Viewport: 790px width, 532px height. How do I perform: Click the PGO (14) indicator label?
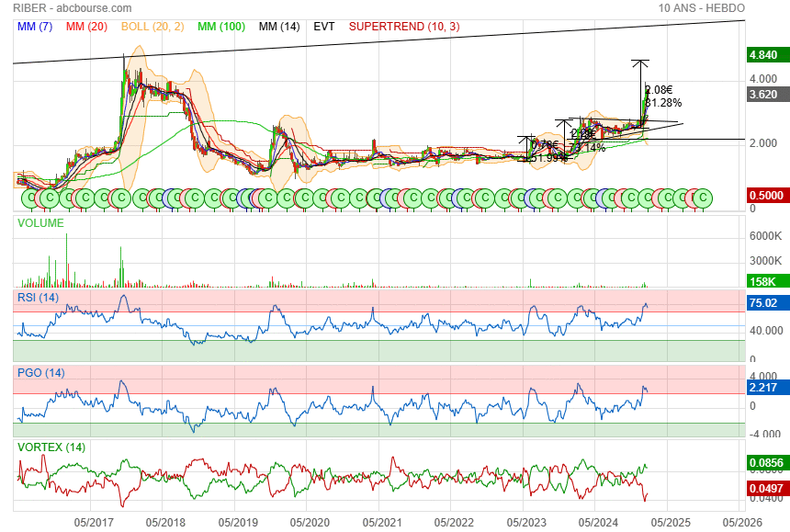click(x=41, y=373)
